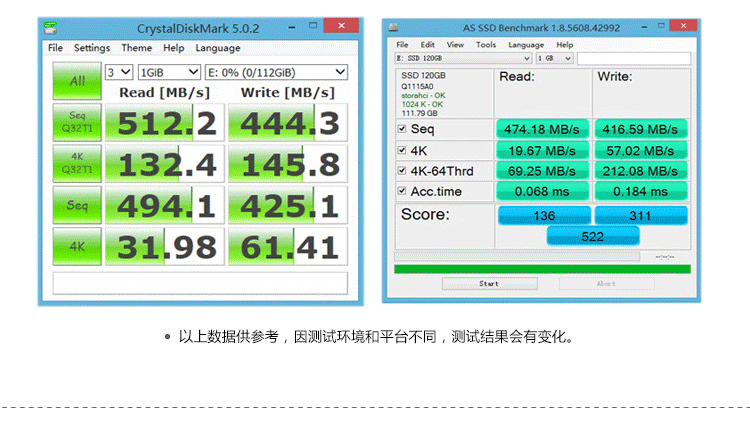The width and height of the screenshot is (750, 425).
Task: Click the 61.41 4K write result
Action: point(288,247)
